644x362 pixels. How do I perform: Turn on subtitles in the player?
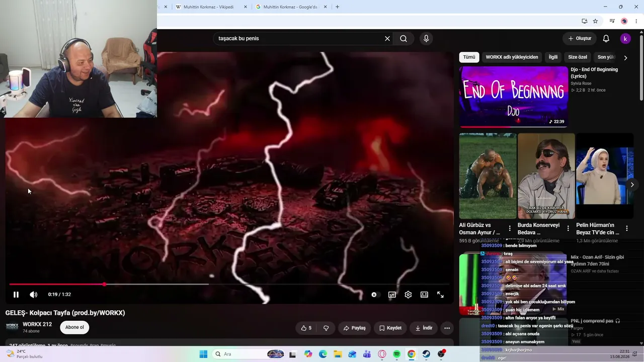(392, 295)
